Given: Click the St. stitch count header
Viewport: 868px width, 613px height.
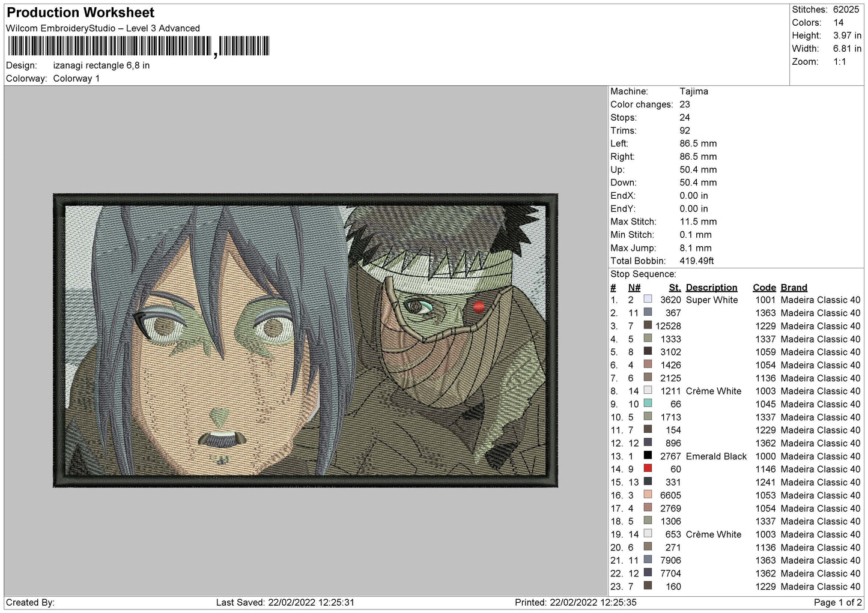Looking at the screenshot, I should (x=675, y=288).
